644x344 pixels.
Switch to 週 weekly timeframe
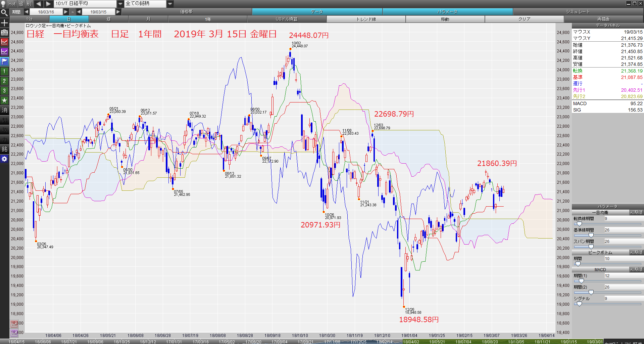(109, 19)
